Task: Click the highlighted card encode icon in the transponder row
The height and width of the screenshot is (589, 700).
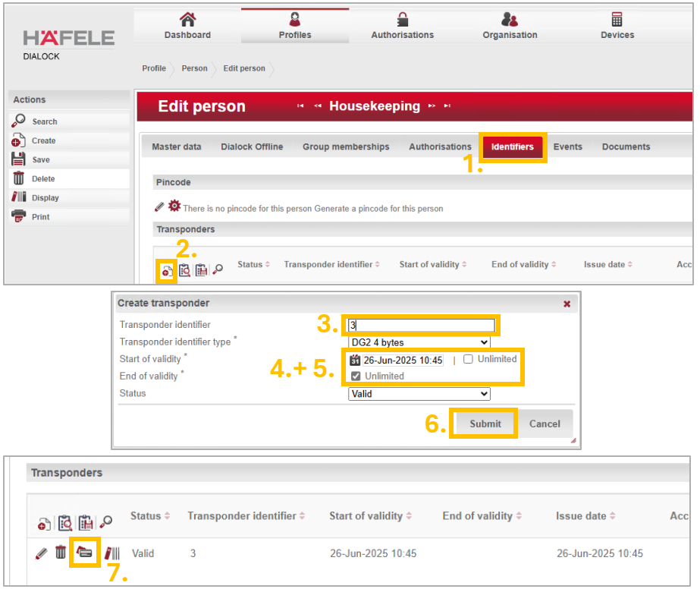Action: pyautogui.click(x=85, y=553)
